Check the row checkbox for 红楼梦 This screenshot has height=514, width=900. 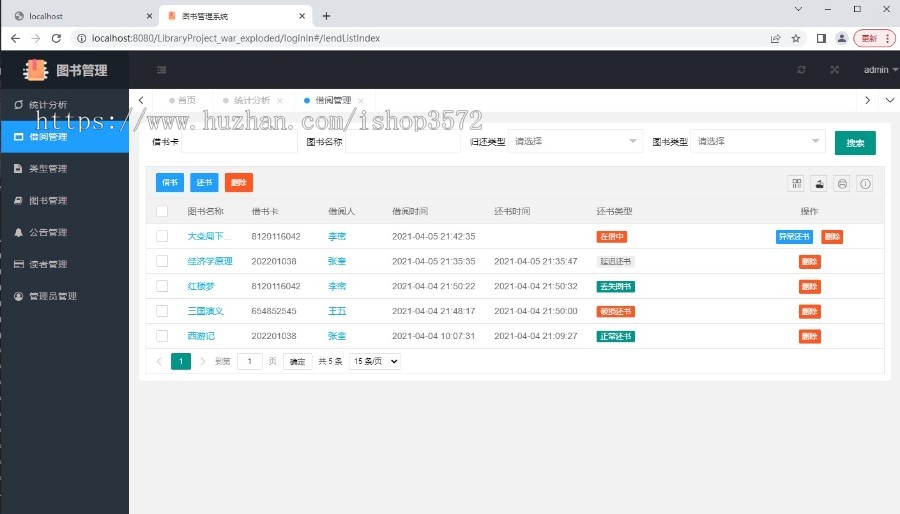pyautogui.click(x=162, y=286)
